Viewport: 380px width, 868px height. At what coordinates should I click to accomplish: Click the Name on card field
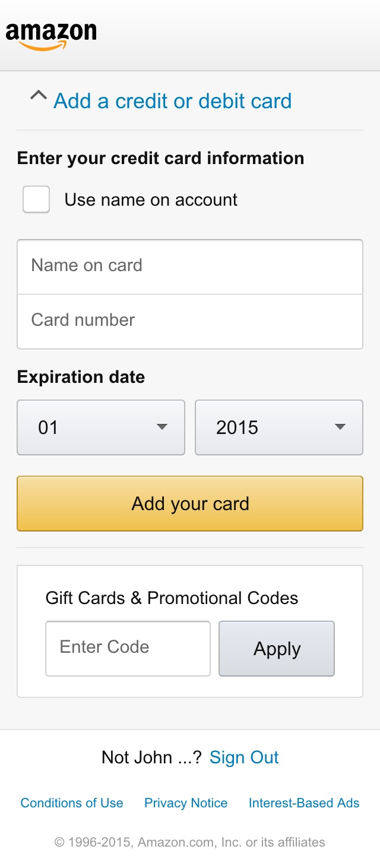[190, 266]
